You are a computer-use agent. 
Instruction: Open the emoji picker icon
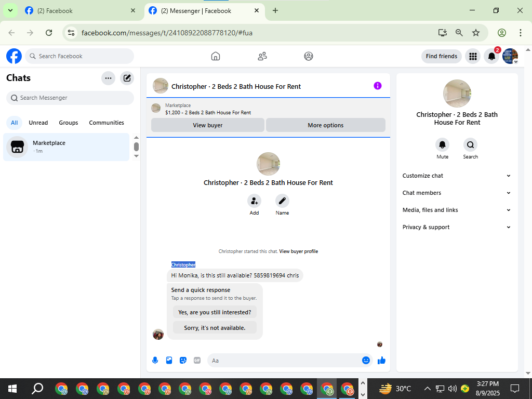366,361
